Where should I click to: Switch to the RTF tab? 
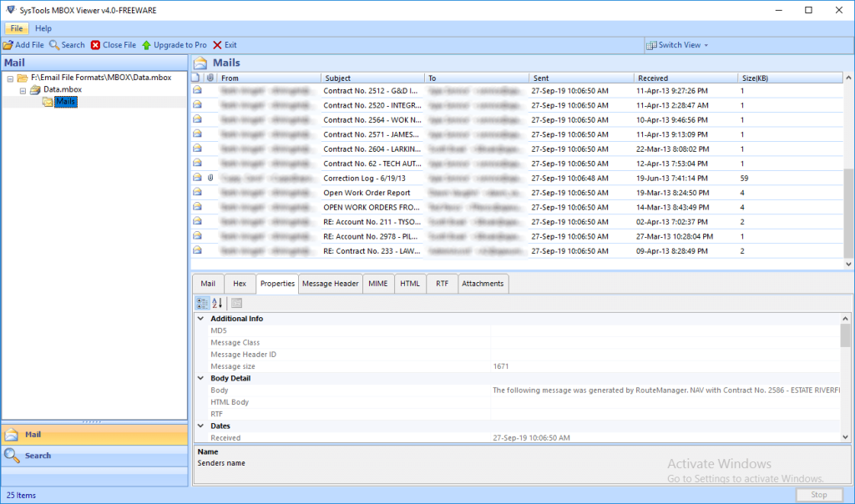pyautogui.click(x=442, y=284)
